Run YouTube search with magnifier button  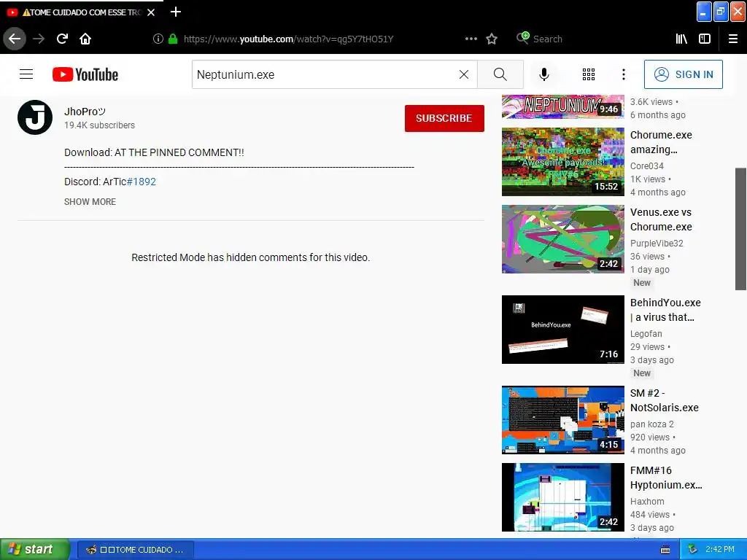[500, 74]
